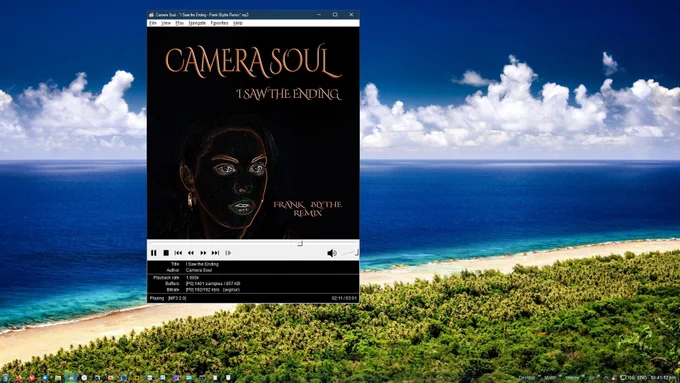
Task: Open the File menu
Action: [153, 23]
